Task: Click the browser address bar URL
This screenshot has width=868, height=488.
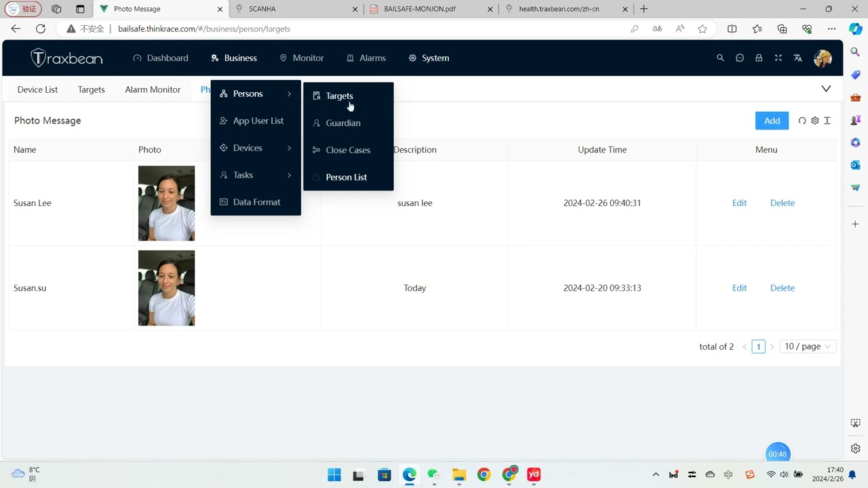Action: pyautogui.click(x=203, y=29)
